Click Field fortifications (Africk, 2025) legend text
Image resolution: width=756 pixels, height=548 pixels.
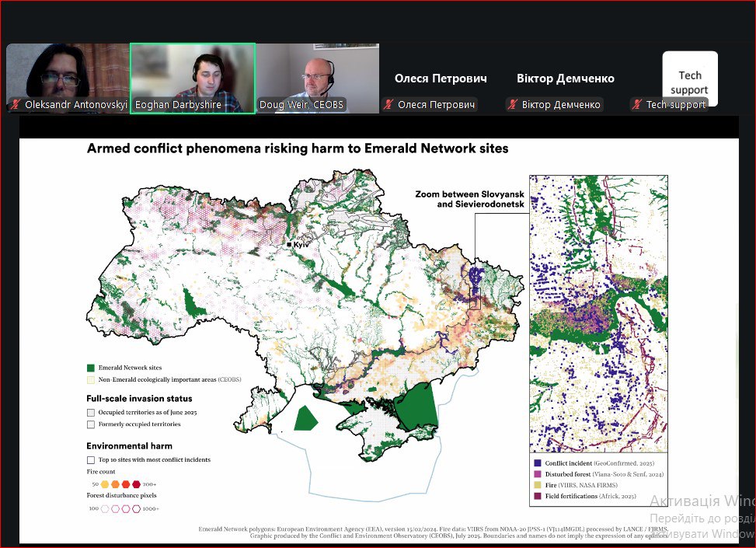[591, 496]
